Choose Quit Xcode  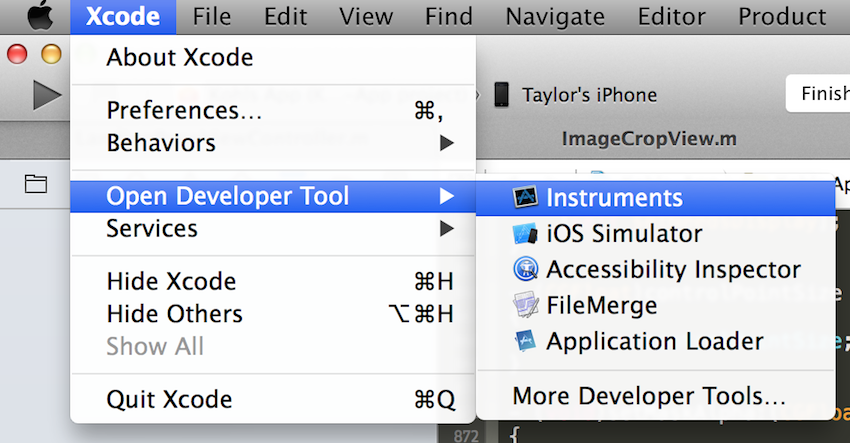click(x=273, y=400)
